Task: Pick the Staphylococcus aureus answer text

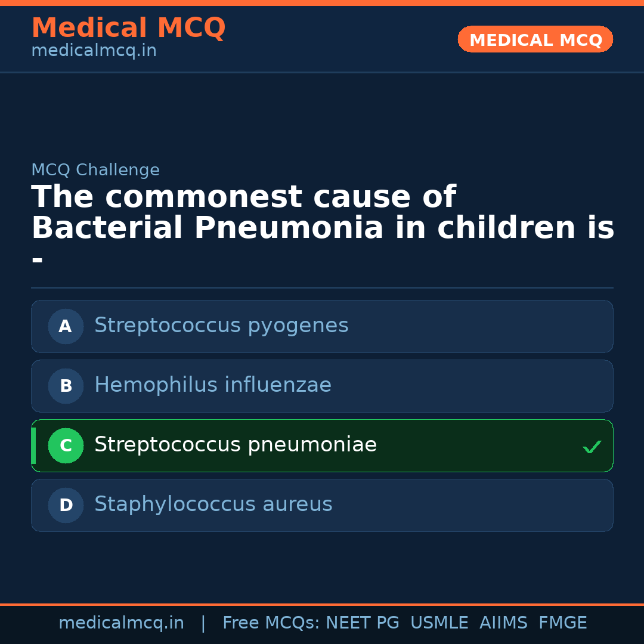Action: [x=213, y=504]
